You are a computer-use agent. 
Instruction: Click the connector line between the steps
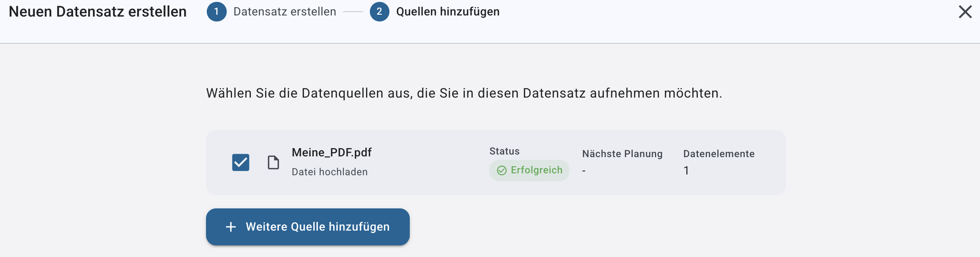(x=353, y=12)
